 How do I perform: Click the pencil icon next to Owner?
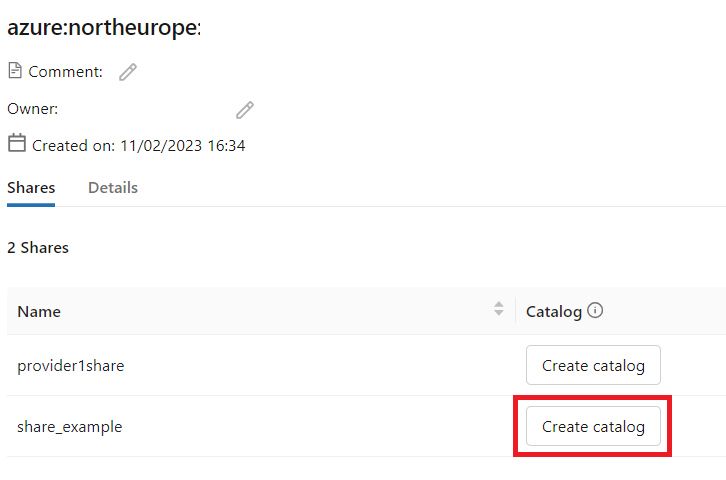(245, 110)
